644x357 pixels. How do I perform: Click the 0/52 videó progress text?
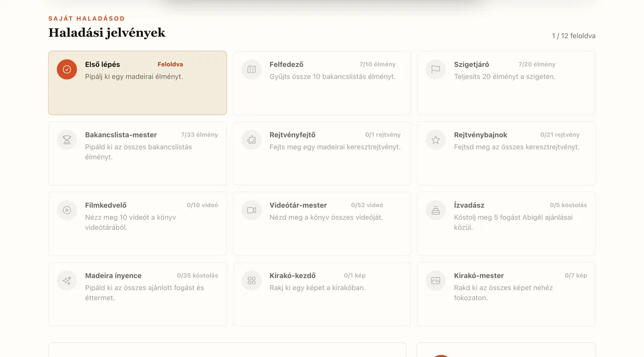coord(367,205)
